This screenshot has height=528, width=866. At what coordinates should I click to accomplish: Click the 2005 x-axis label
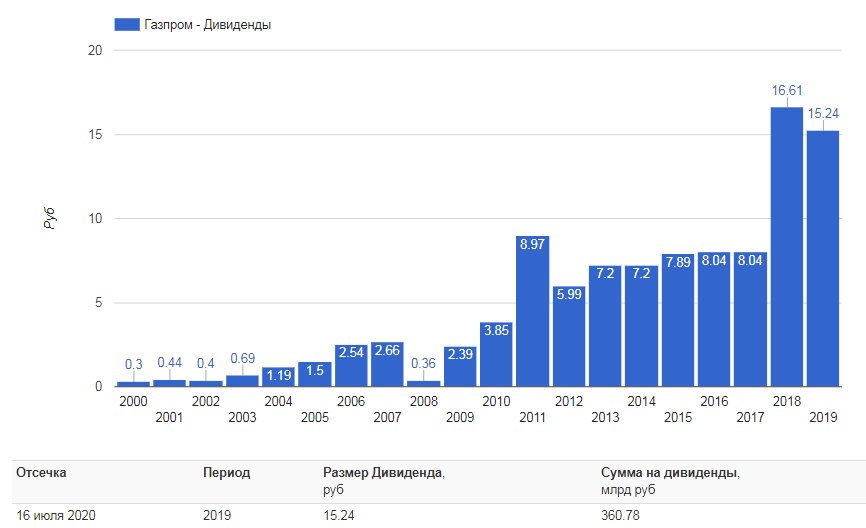coord(315,417)
